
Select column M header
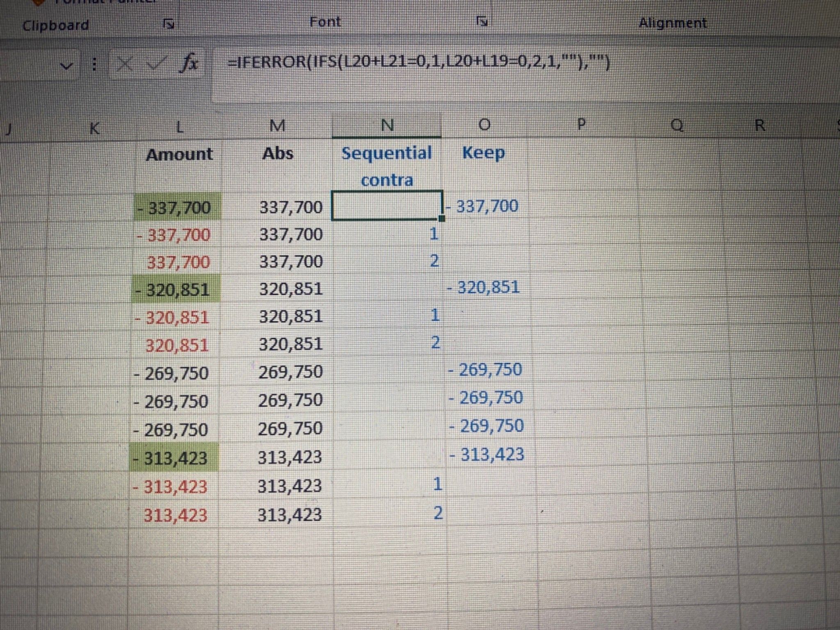click(277, 126)
